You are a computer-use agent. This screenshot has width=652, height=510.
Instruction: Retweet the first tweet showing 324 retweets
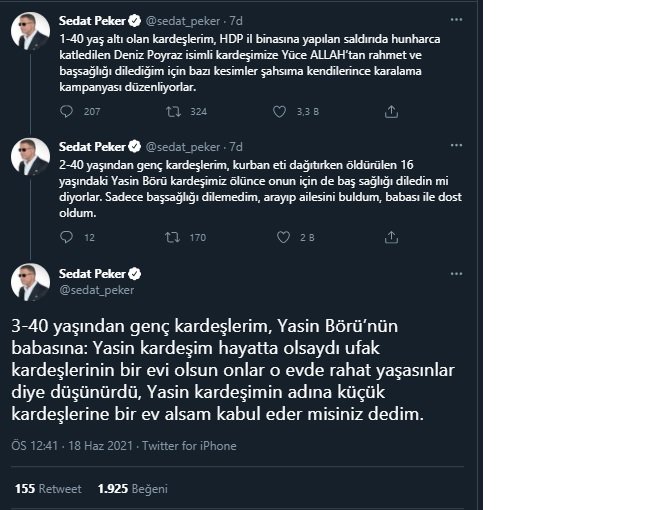(x=173, y=111)
